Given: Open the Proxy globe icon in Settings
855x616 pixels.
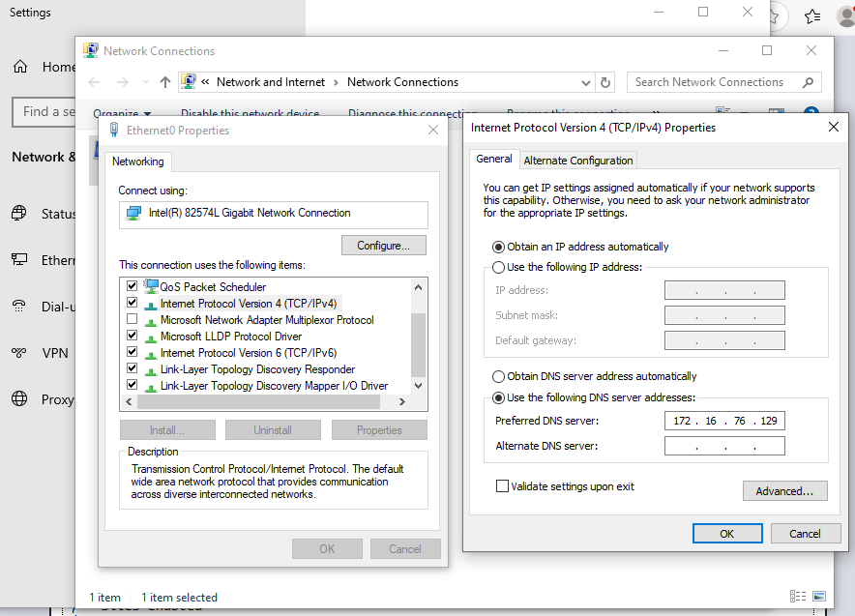Looking at the screenshot, I should [x=19, y=399].
